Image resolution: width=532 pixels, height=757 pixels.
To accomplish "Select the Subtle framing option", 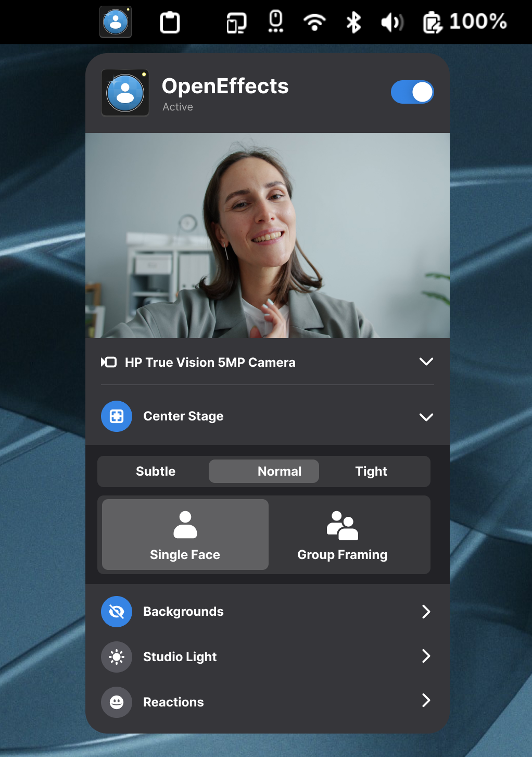I will [156, 471].
